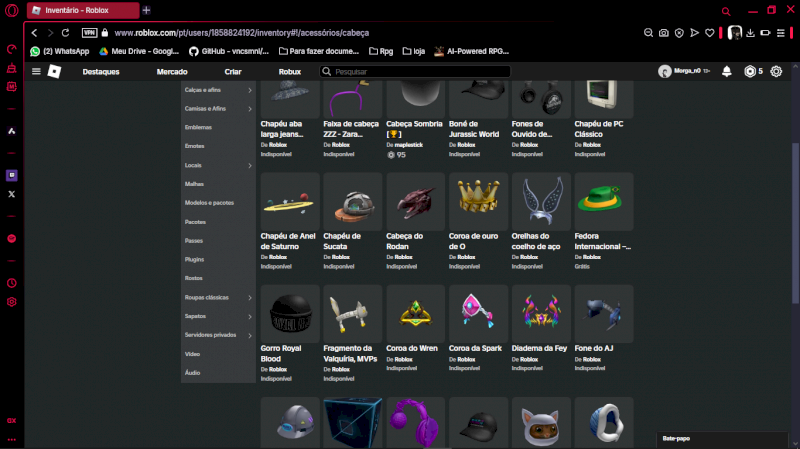Viewport: 800px width, 449px height.
Task: Open the Bate-papo chat bar
Action: click(721, 439)
